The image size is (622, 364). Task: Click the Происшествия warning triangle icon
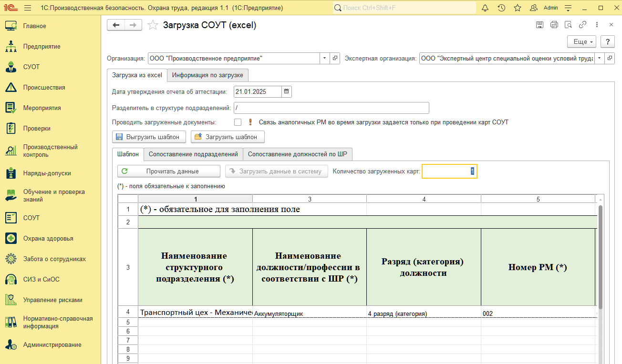tap(11, 87)
